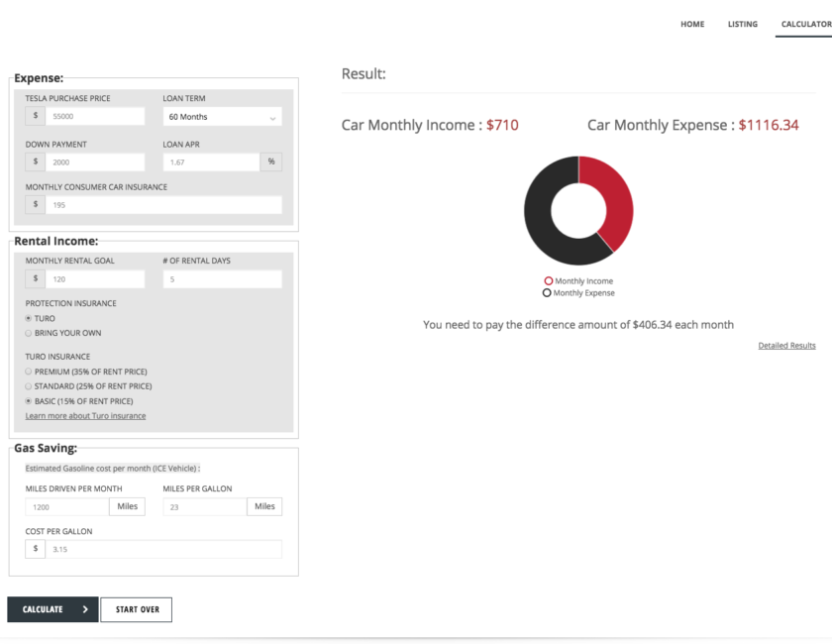Select the Bring Your Own radio

pyautogui.click(x=28, y=333)
